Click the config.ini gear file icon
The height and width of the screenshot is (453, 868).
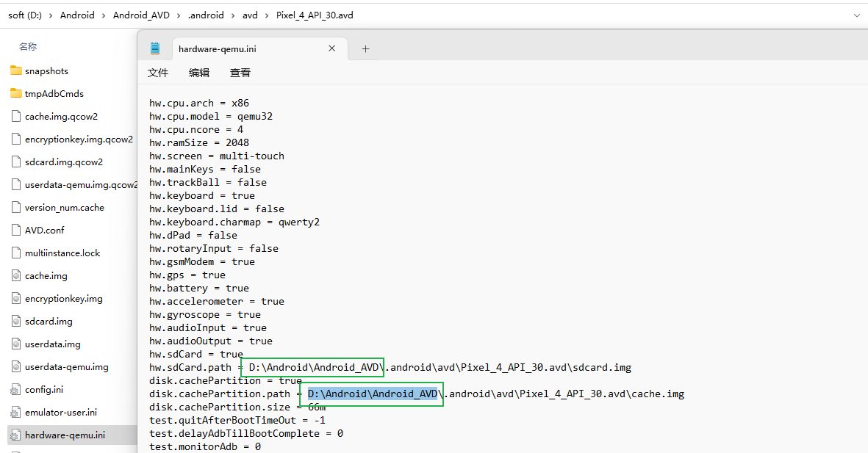coord(15,389)
